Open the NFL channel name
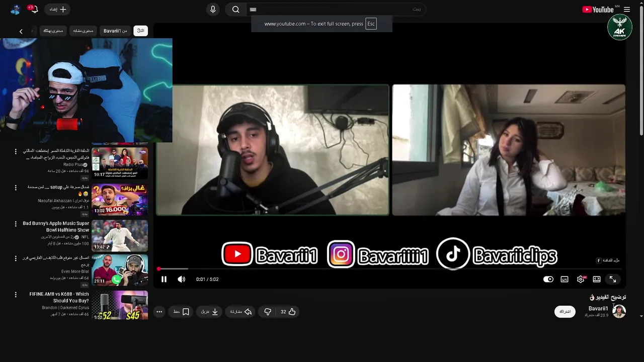644x362 pixels. point(85,237)
